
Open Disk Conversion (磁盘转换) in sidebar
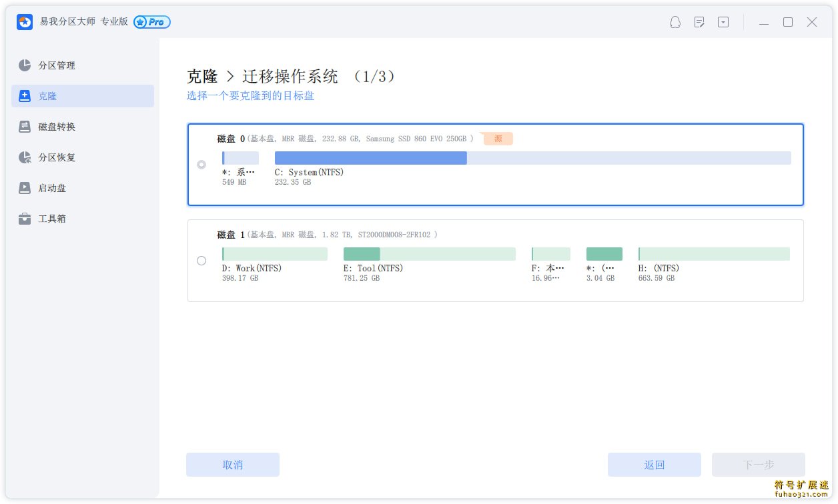[83, 127]
